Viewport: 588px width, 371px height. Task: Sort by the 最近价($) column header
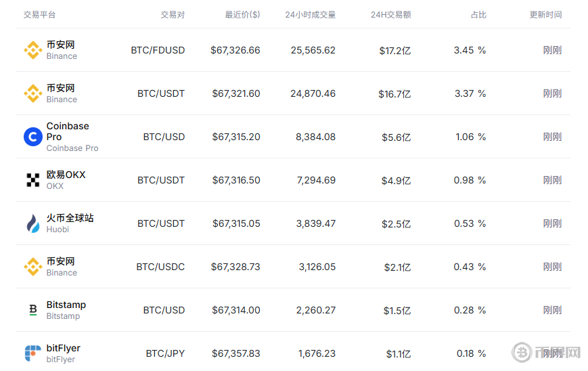click(242, 15)
